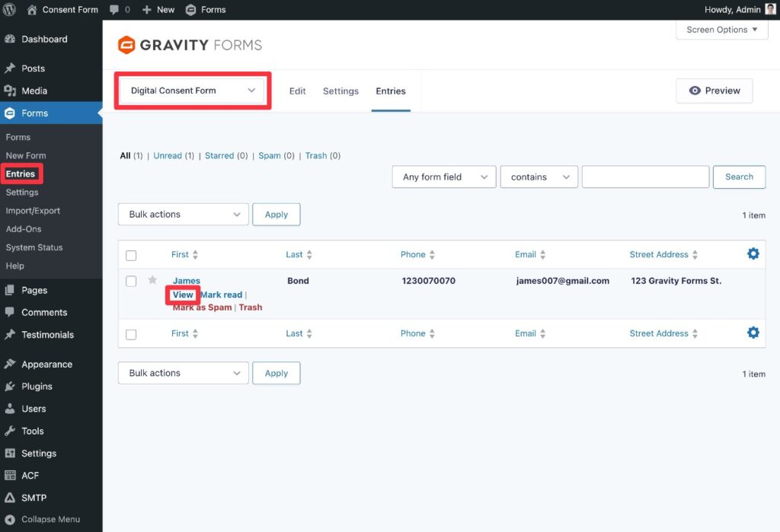Star the James Bond entry
The height and width of the screenshot is (532, 780).
(x=152, y=281)
